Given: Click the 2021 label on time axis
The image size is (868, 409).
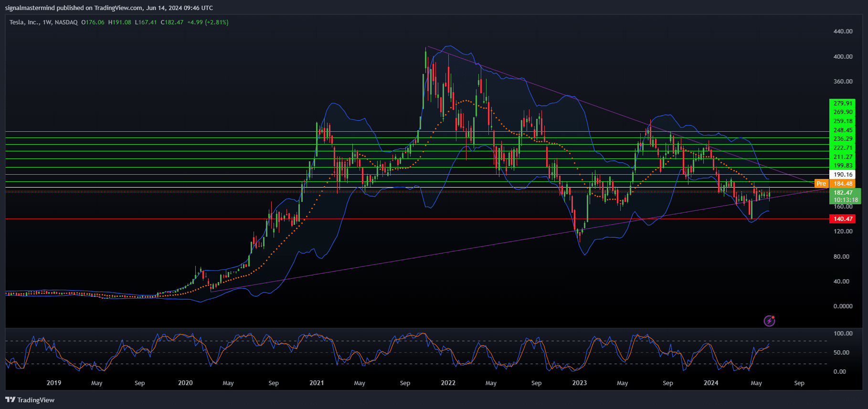Looking at the screenshot, I should tap(317, 383).
